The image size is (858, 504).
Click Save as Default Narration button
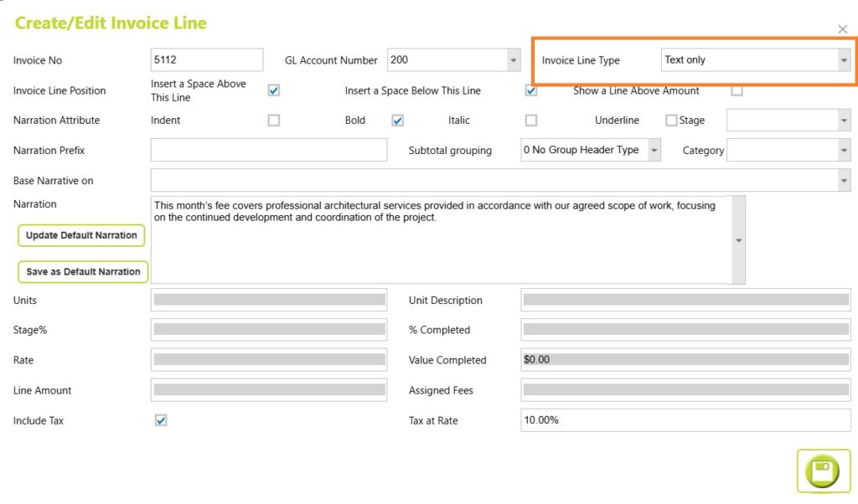pyautogui.click(x=83, y=272)
